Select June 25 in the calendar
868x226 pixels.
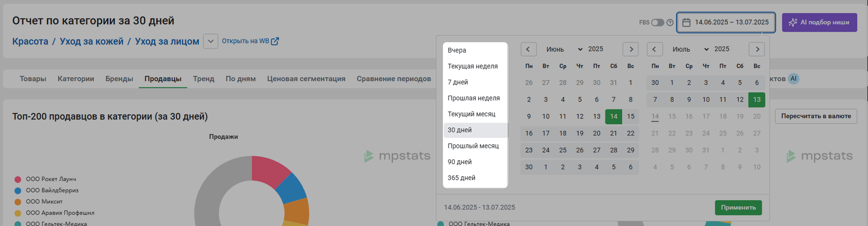coord(563,150)
